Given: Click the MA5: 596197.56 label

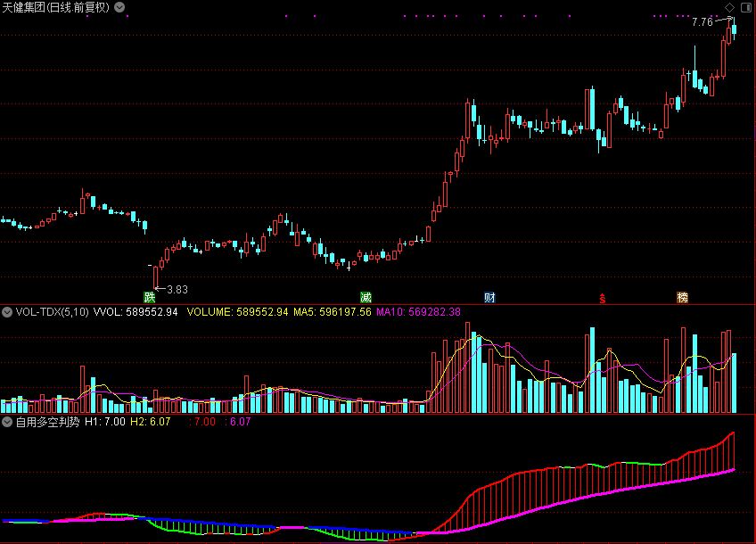Looking at the screenshot, I should point(333,312).
